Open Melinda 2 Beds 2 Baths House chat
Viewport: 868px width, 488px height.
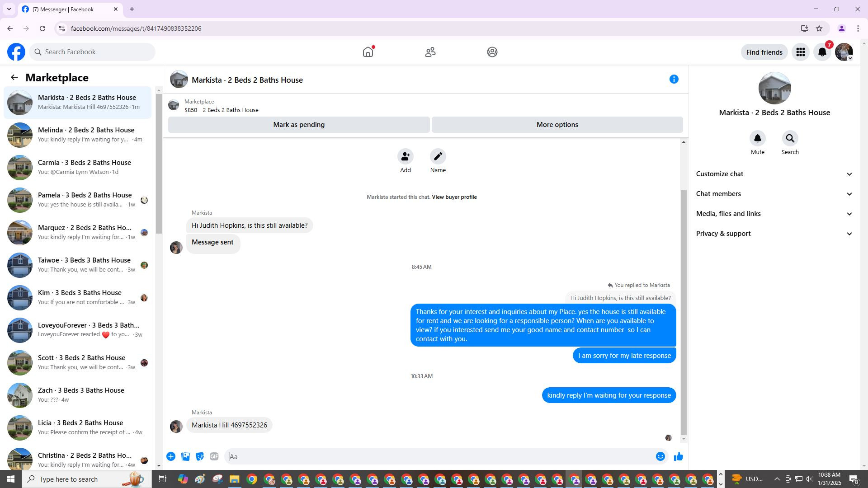pyautogui.click(x=78, y=135)
